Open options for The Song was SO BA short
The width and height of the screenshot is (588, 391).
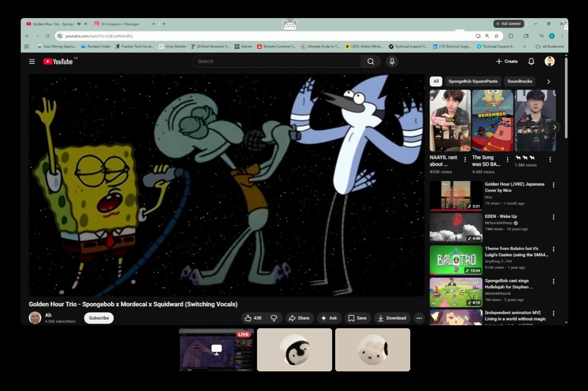(x=508, y=159)
